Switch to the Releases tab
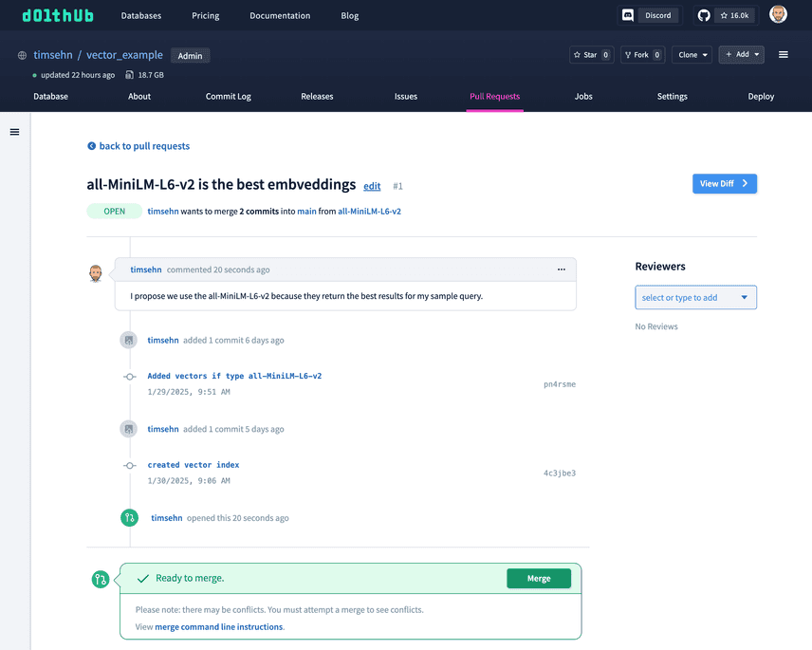812x650 pixels. tap(317, 97)
